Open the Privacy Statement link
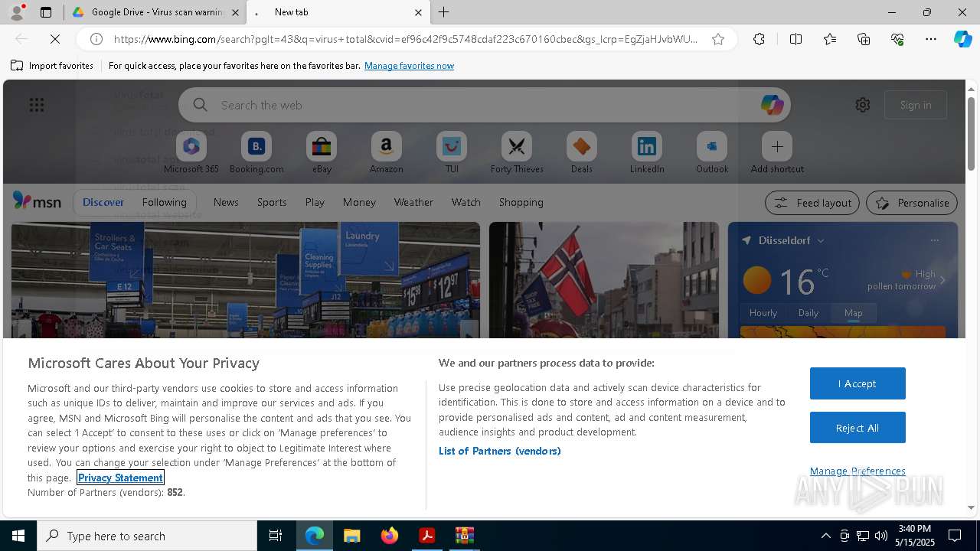Image resolution: width=980 pixels, height=551 pixels. point(120,478)
